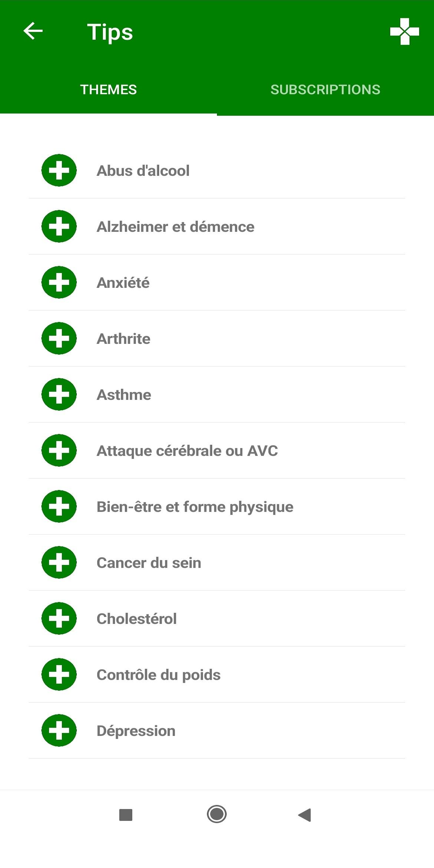Screen dimensions: 434x868
Task: Add Abus d'alcool theme with plus icon
Action: pyautogui.click(x=59, y=171)
